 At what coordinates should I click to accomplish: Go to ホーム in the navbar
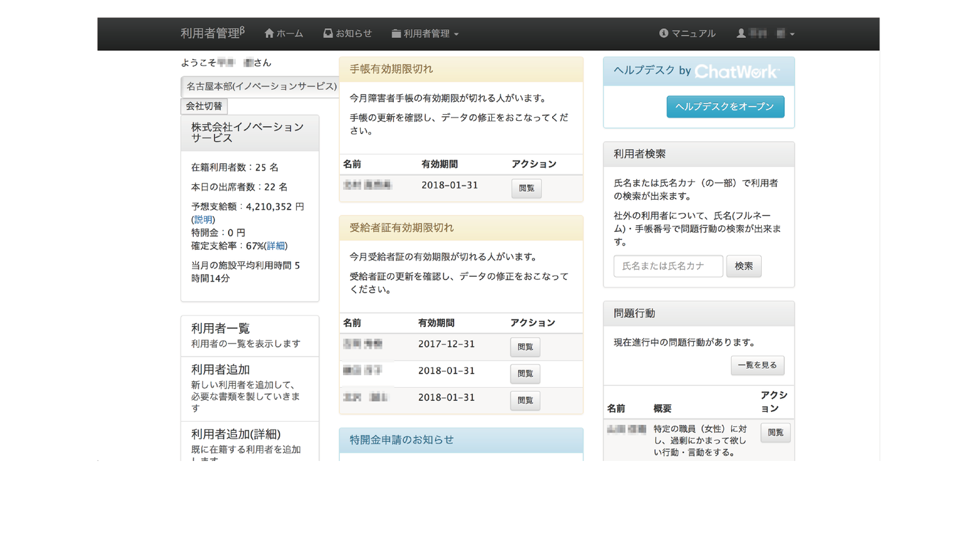284,33
